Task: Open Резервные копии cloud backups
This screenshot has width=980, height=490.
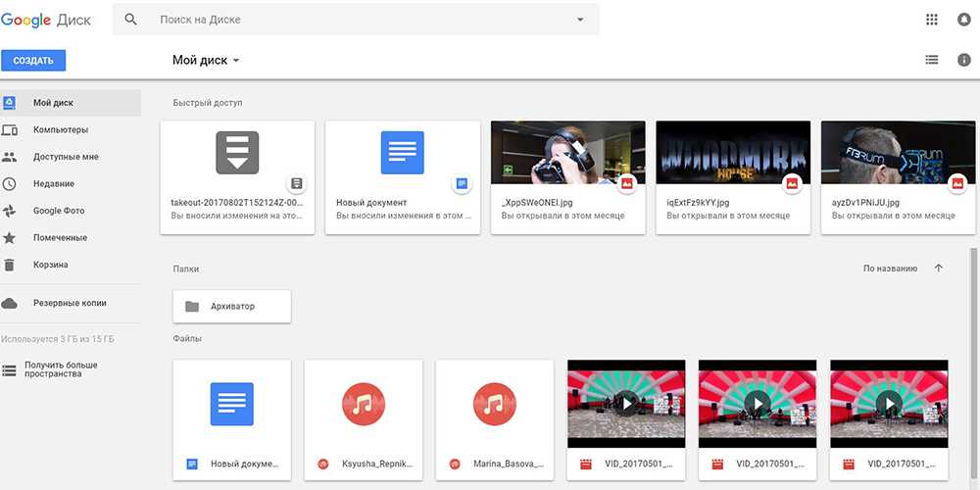Action: 70,303
